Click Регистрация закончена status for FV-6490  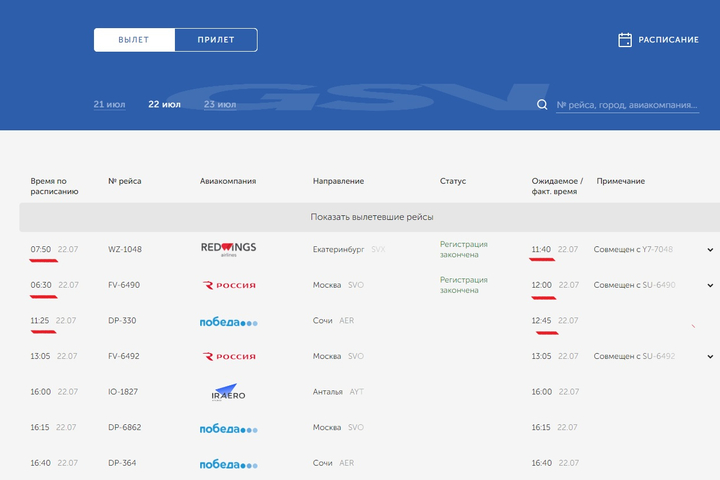464,285
